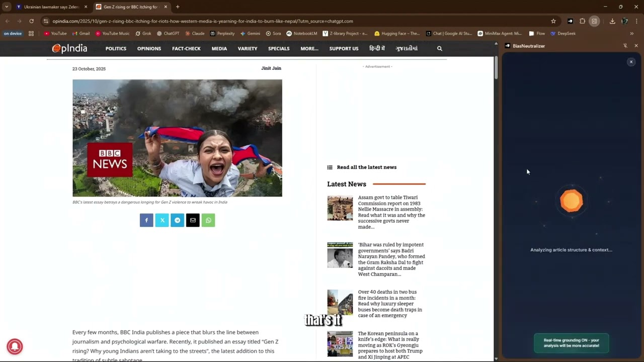
Task: Switch site to Gujarati language
Action: [x=407, y=49]
